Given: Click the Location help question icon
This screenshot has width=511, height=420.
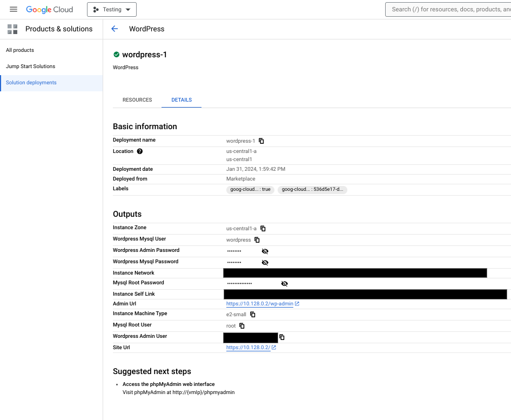Looking at the screenshot, I should point(140,151).
